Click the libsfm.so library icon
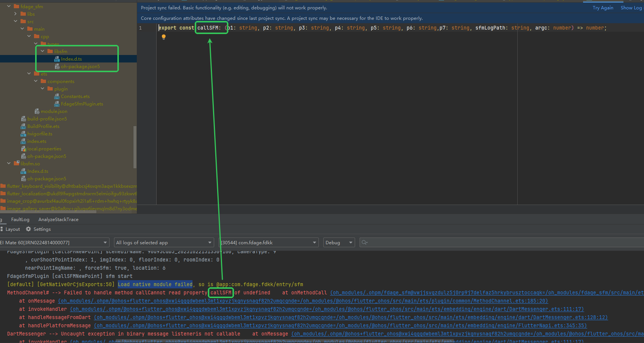The width and height of the screenshot is (644, 343). click(x=16, y=163)
